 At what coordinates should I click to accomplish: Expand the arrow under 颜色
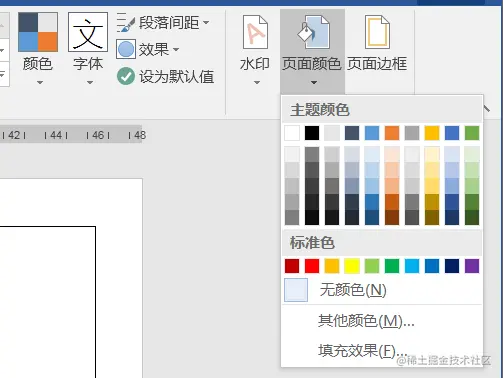coord(40,82)
